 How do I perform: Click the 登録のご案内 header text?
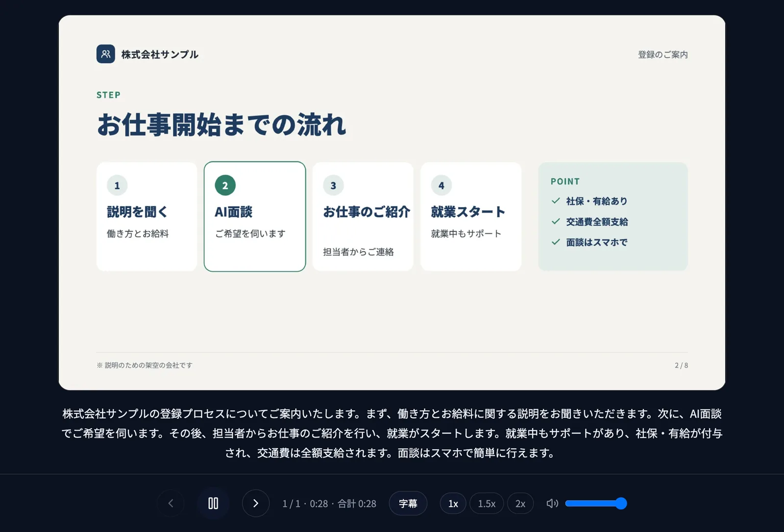click(x=663, y=54)
